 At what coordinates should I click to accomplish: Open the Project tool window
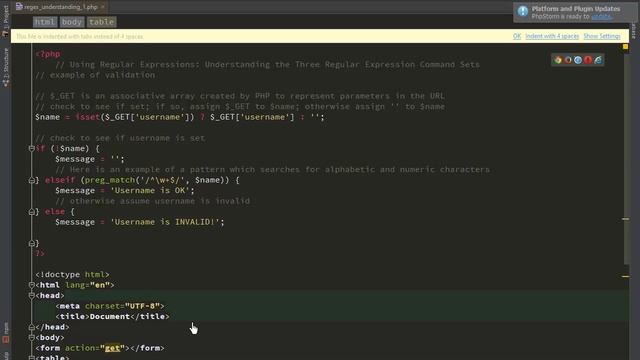point(5,20)
